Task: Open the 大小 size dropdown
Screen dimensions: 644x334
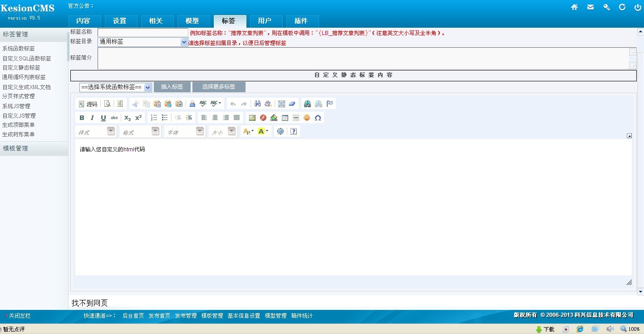Action: tap(223, 131)
